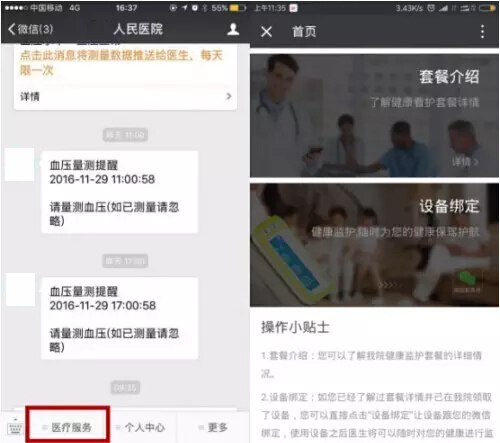Tap the green icon on device banner
This screenshot has width=500, height=443.
[467, 278]
